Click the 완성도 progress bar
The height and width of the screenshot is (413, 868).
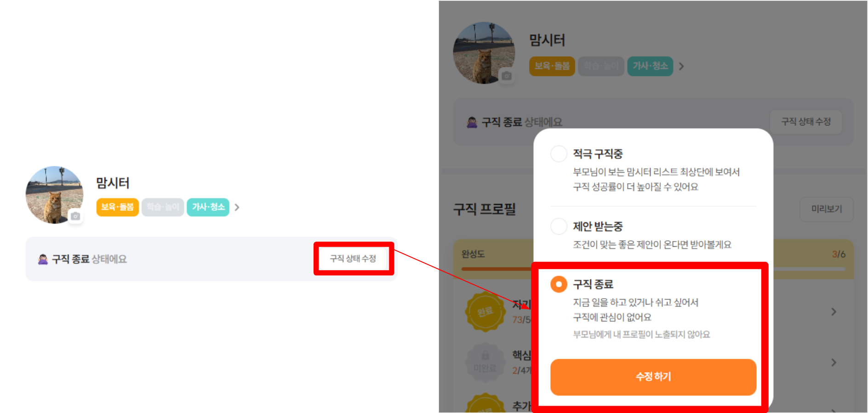[x=497, y=269]
